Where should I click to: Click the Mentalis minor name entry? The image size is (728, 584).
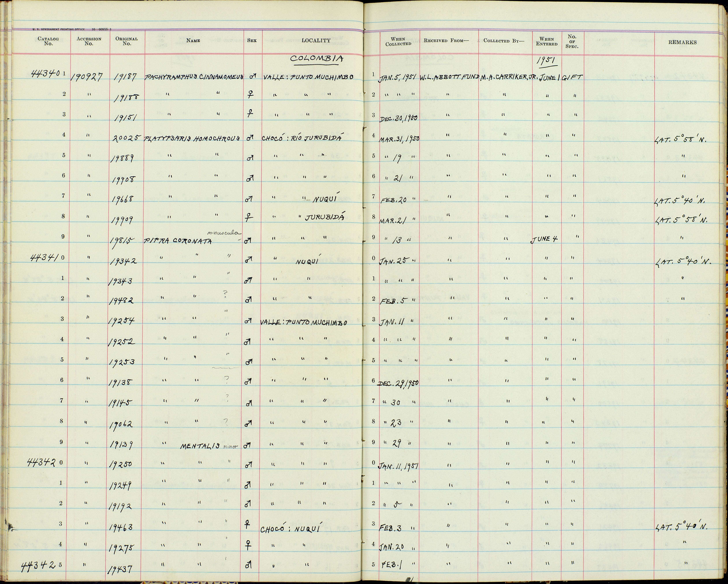[x=209, y=446]
